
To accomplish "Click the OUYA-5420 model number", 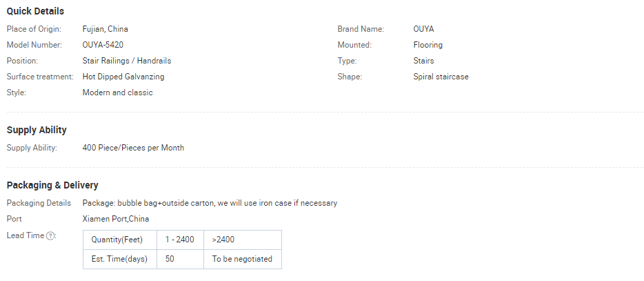I will [103, 45].
